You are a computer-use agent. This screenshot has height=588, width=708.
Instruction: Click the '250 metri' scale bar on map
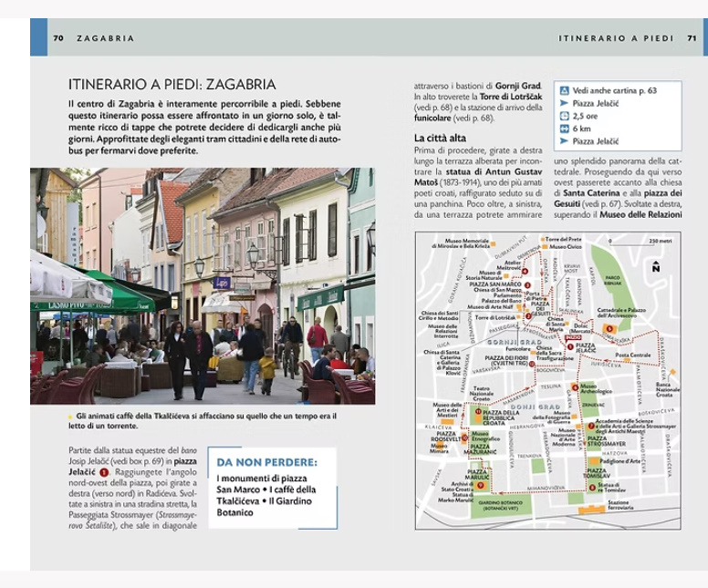(x=640, y=242)
